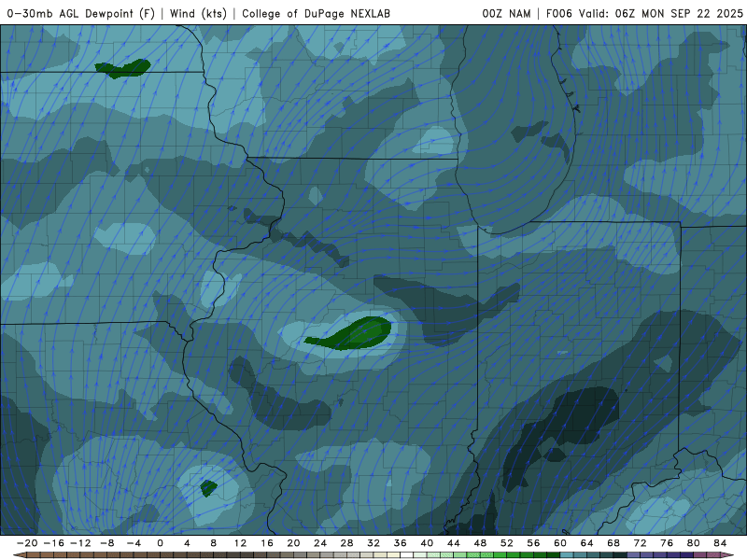The image size is (747, 560).
Task: Click the right arrow end of the color bar
Action: [728, 555]
